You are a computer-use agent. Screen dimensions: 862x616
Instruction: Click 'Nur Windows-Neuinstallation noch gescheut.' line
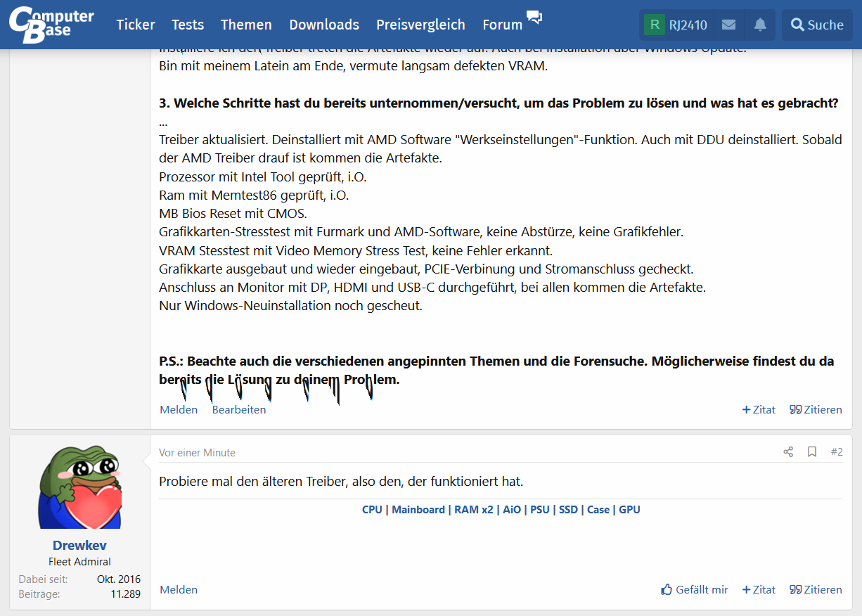click(x=290, y=305)
